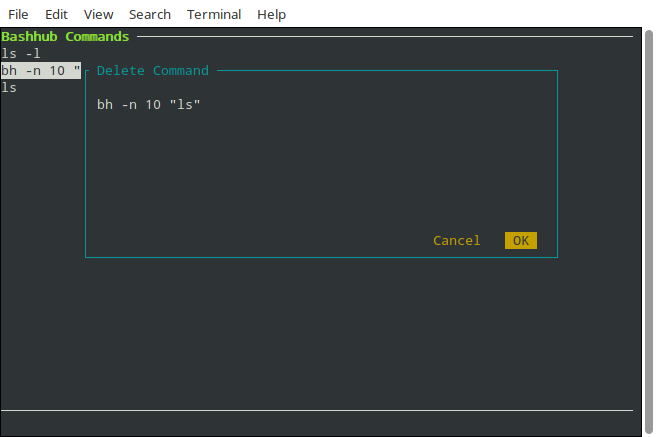Open the Terminal menu
The width and height of the screenshot is (656, 437).
[214, 14]
